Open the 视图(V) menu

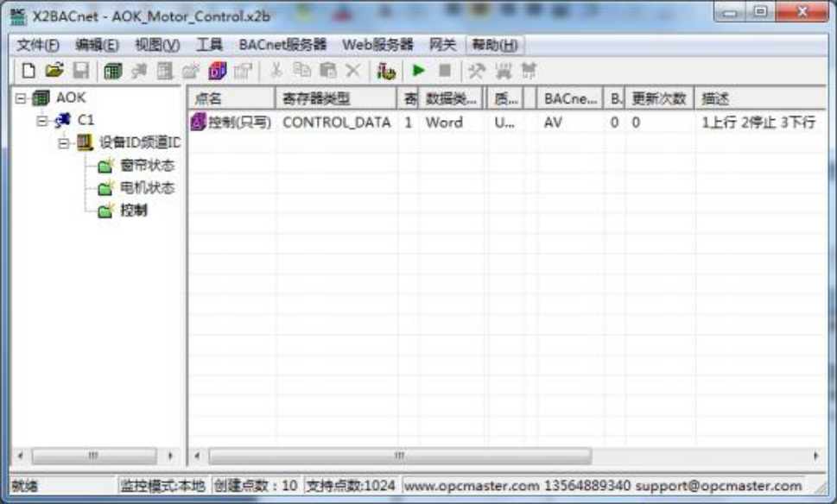click(157, 45)
